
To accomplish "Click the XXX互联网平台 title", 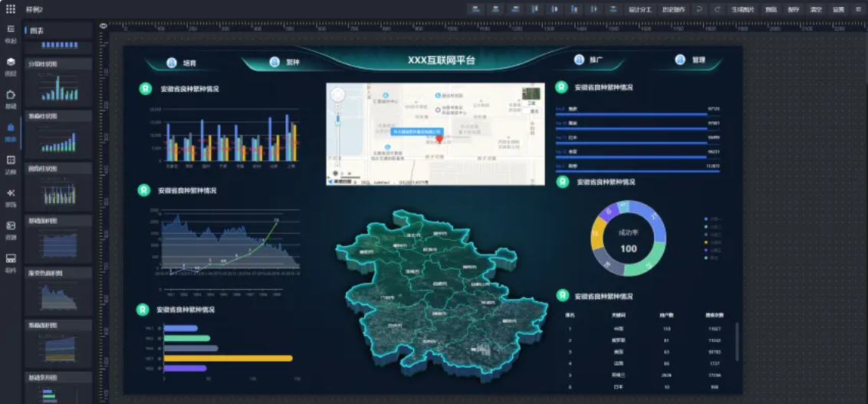I will (x=441, y=61).
